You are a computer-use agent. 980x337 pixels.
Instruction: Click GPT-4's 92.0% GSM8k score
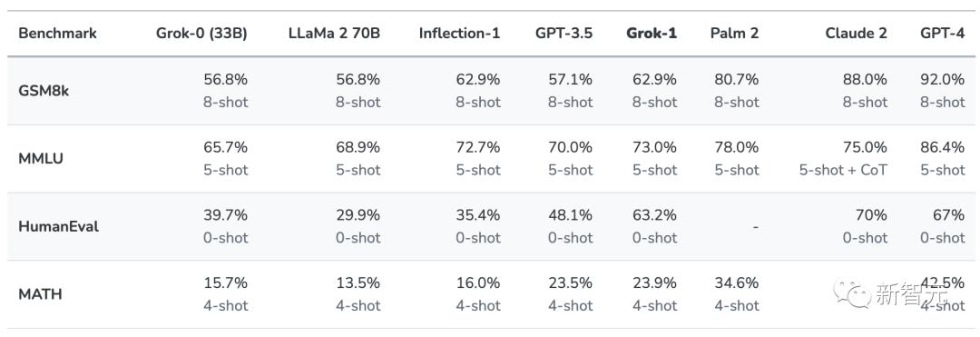943,79
